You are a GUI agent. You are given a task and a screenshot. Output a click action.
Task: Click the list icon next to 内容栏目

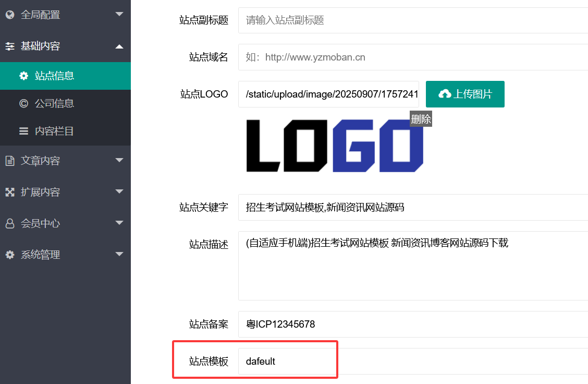coord(23,131)
